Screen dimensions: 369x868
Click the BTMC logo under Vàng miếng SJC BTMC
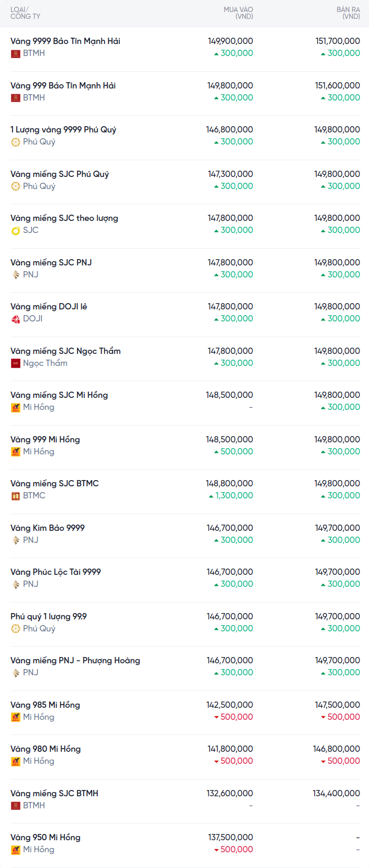(16, 496)
